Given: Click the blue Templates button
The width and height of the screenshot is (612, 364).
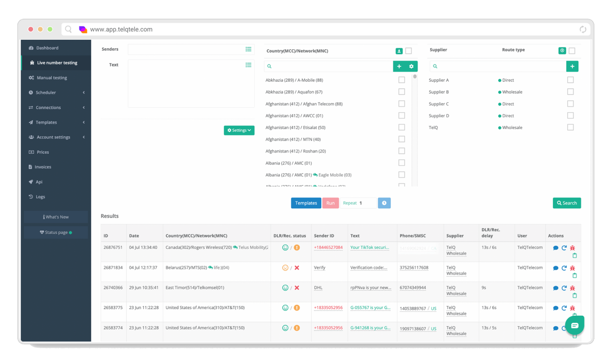Looking at the screenshot, I should point(306,203).
